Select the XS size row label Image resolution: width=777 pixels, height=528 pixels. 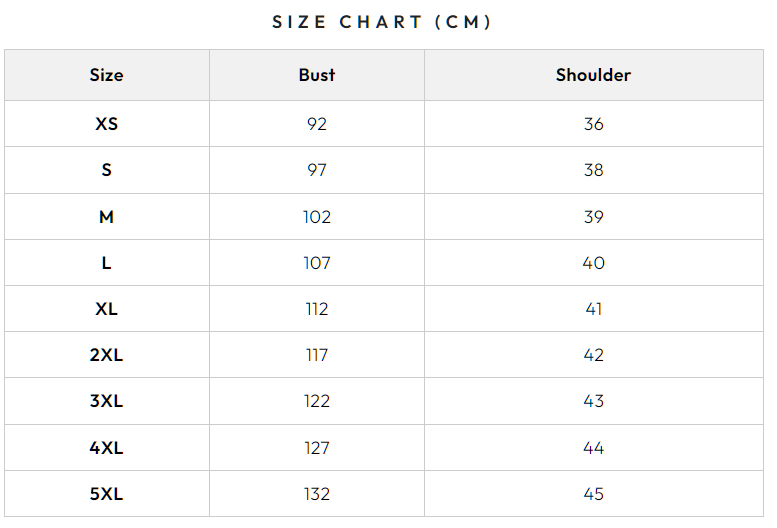click(x=106, y=124)
